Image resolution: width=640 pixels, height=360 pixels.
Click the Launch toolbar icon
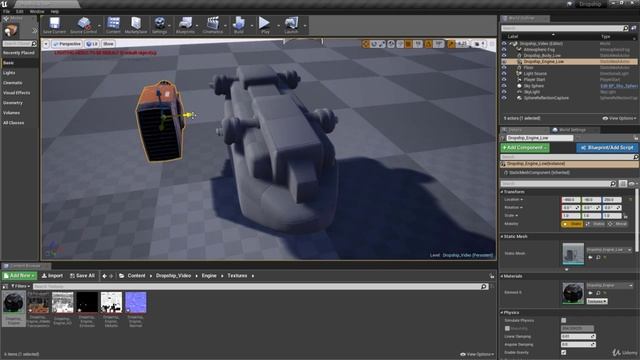point(291,25)
